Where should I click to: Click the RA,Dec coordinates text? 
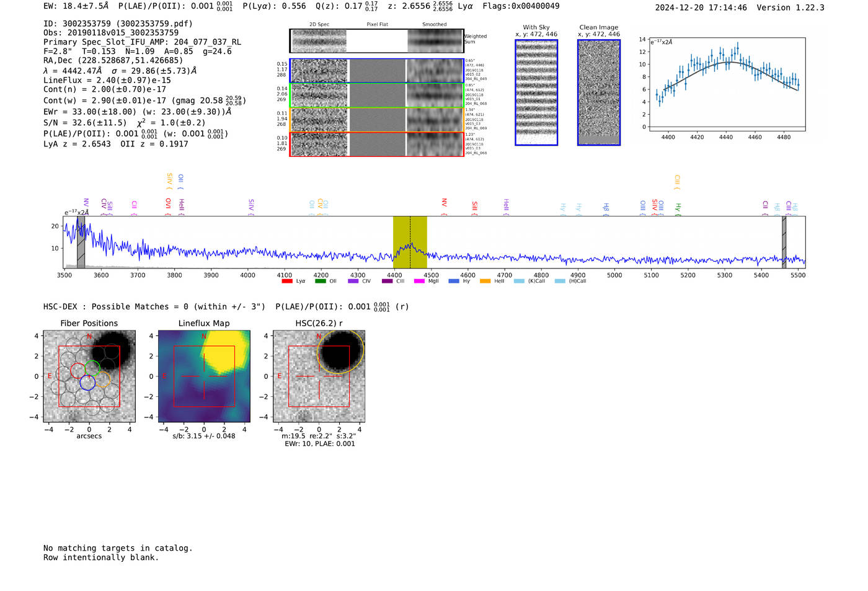[x=113, y=61]
